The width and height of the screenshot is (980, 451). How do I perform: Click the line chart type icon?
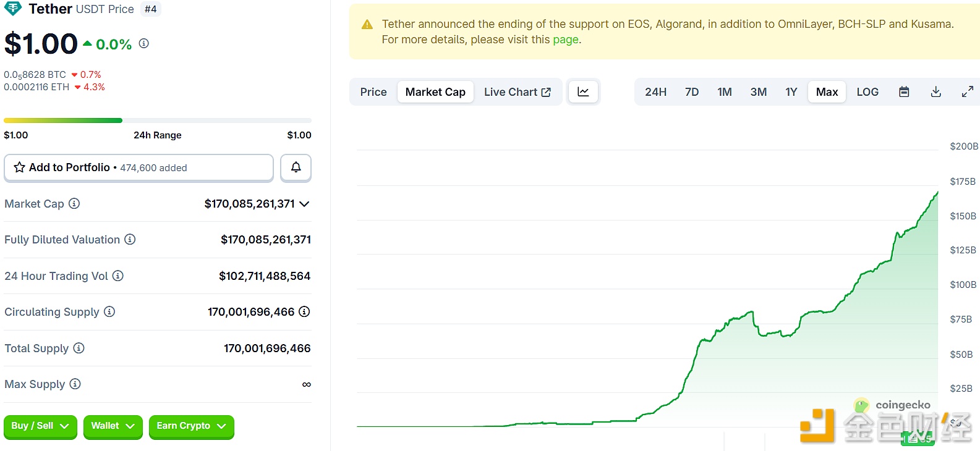(x=583, y=92)
